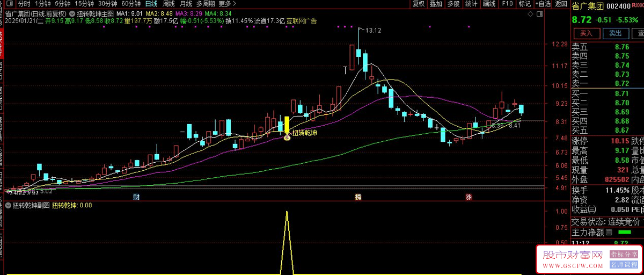Click the 互联网广告 sector link
The image size is (644, 275).
coord(302,21)
